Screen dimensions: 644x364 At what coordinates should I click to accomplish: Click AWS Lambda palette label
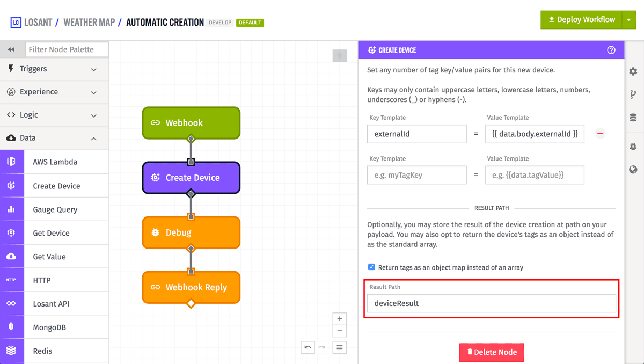(55, 162)
